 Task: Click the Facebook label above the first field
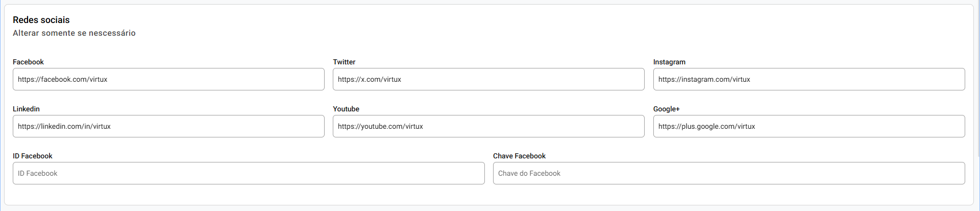(x=28, y=62)
